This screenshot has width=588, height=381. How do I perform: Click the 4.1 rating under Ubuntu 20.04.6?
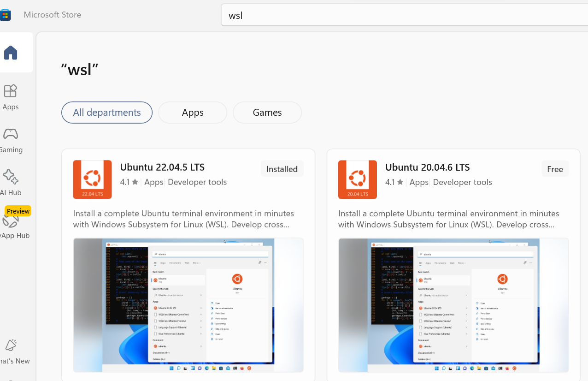394,182
